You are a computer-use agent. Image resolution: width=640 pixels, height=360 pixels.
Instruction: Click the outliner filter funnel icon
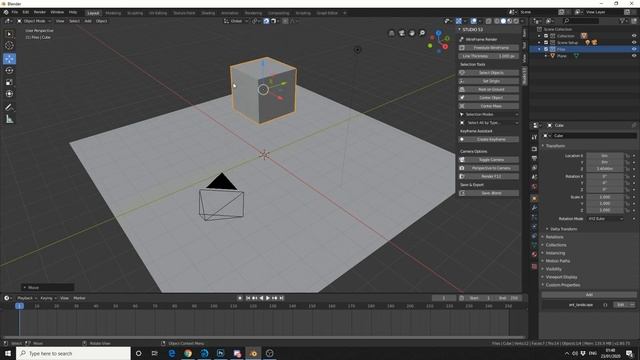pyautogui.click(x=622, y=21)
